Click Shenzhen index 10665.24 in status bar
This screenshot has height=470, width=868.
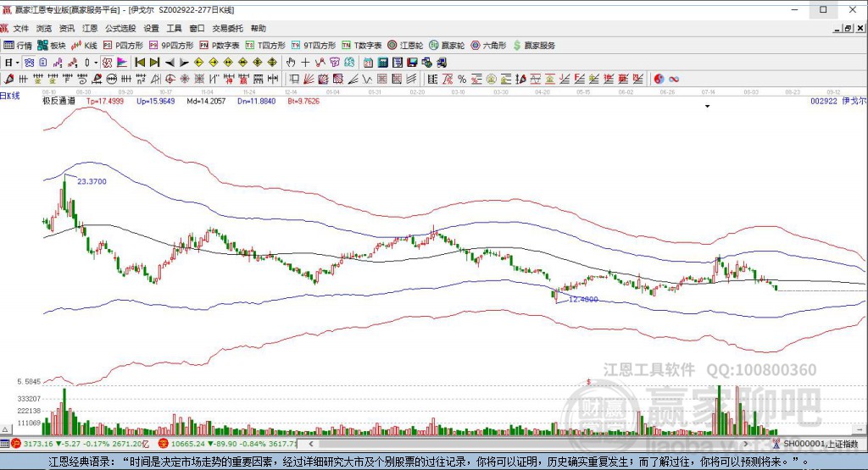point(186,444)
